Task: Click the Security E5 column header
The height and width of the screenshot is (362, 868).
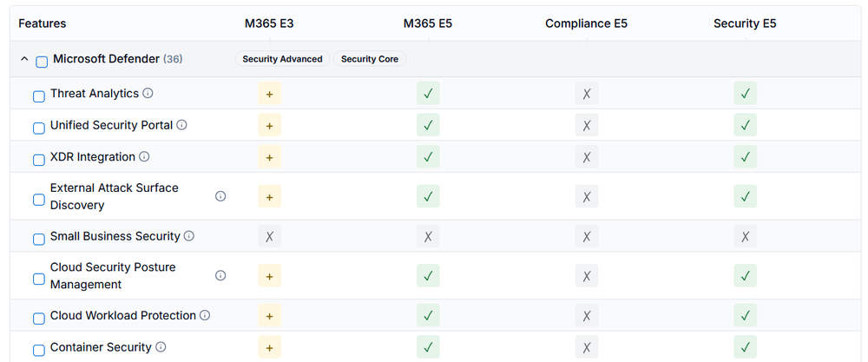Action: pyautogui.click(x=745, y=23)
